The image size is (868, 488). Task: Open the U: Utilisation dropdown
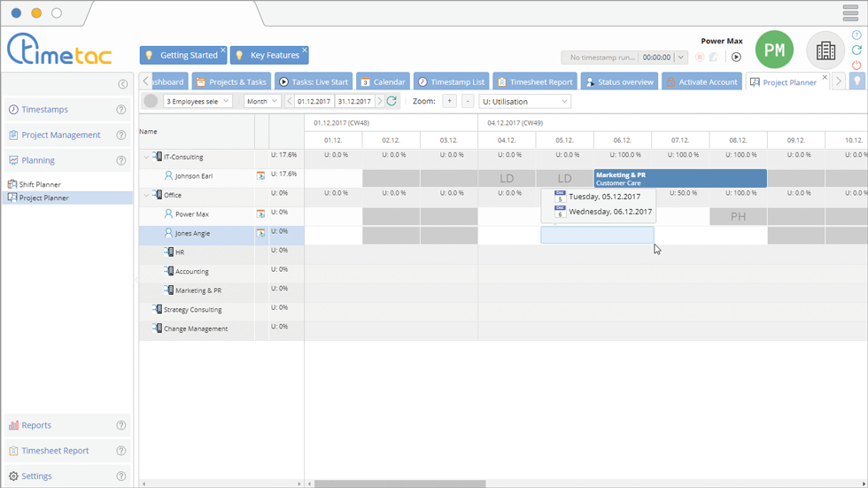coord(524,102)
